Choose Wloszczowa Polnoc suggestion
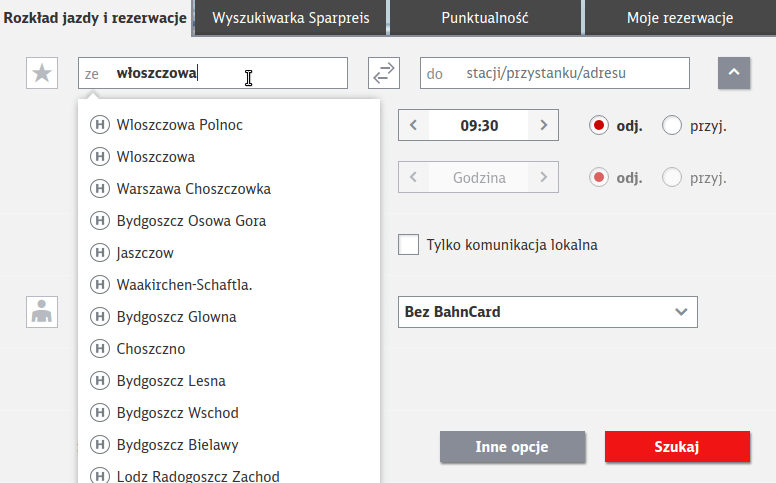 (229, 125)
